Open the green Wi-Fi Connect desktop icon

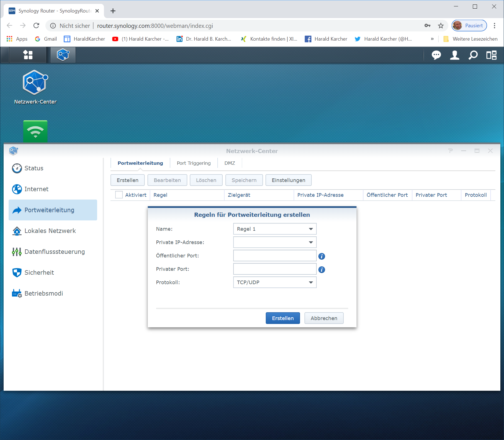point(35,131)
